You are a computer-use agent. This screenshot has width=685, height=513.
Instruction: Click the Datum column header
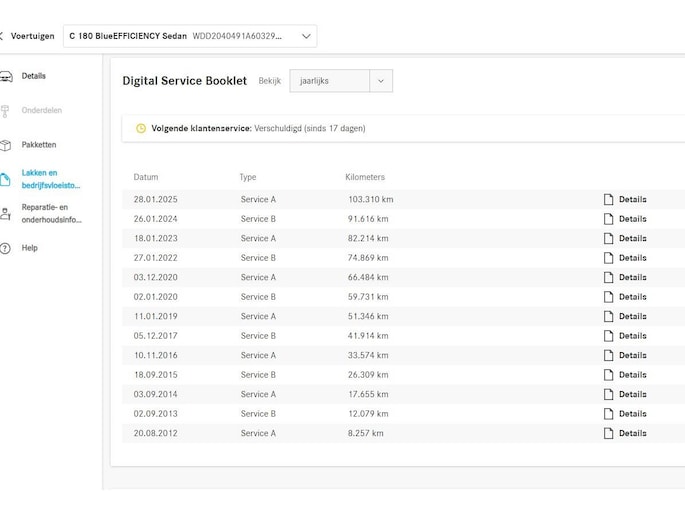coord(146,177)
